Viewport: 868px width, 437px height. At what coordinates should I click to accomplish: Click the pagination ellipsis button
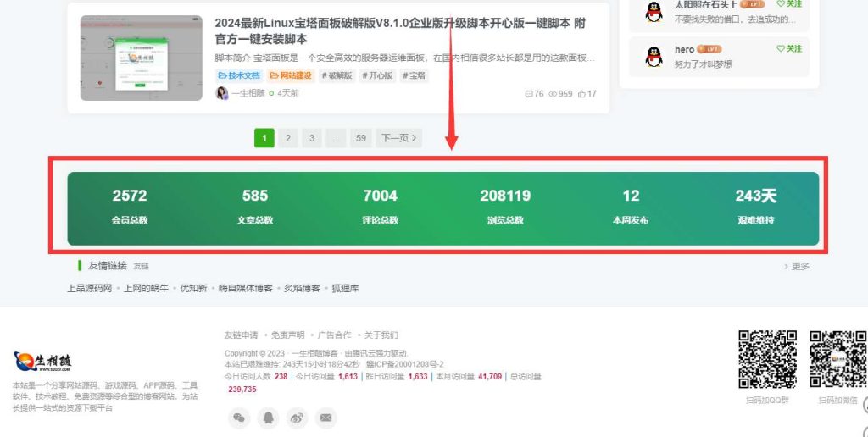336,138
